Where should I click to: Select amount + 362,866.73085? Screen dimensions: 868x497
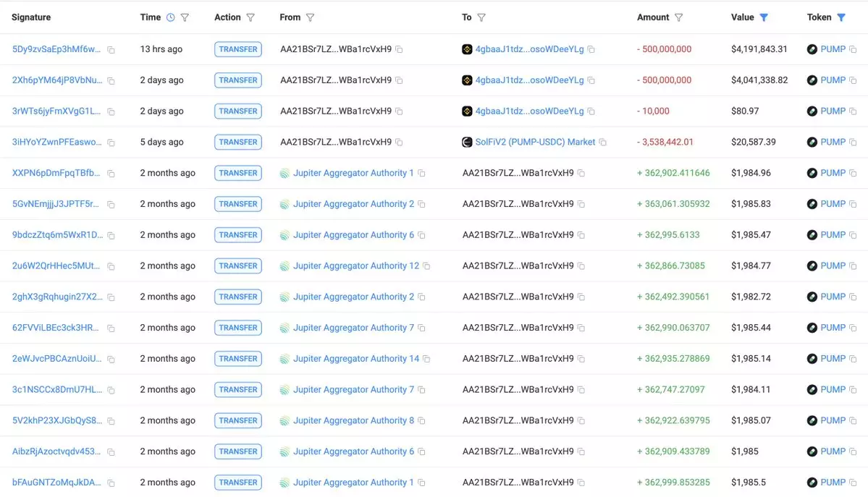coord(671,266)
